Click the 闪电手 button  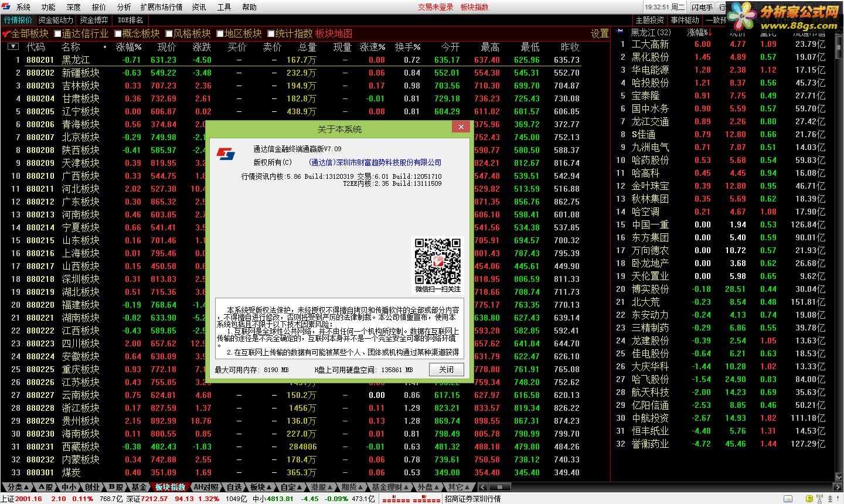(x=702, y=7)
